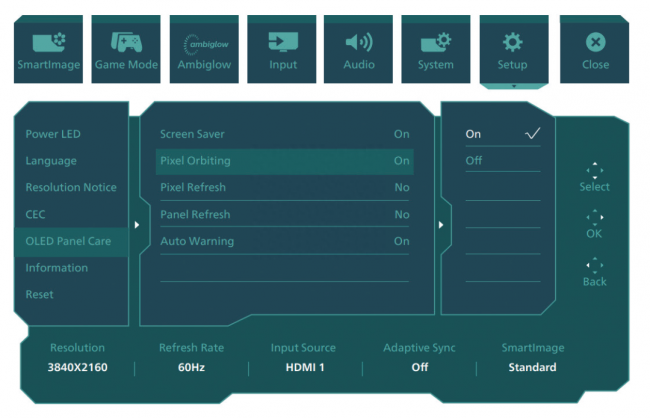Click the Refresh Rate label
650x418 pixels.
click(192, 348)
